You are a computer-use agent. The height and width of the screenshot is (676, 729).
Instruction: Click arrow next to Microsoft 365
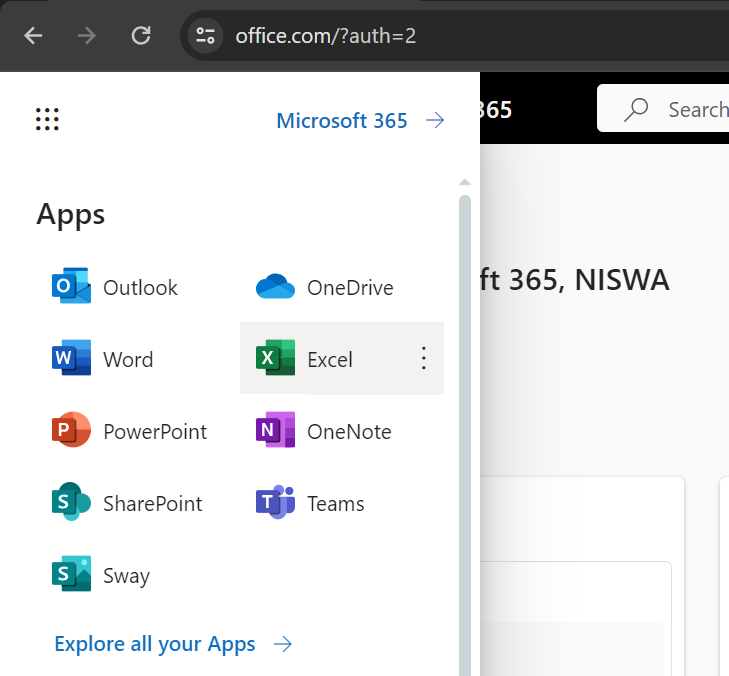(435, 121)
